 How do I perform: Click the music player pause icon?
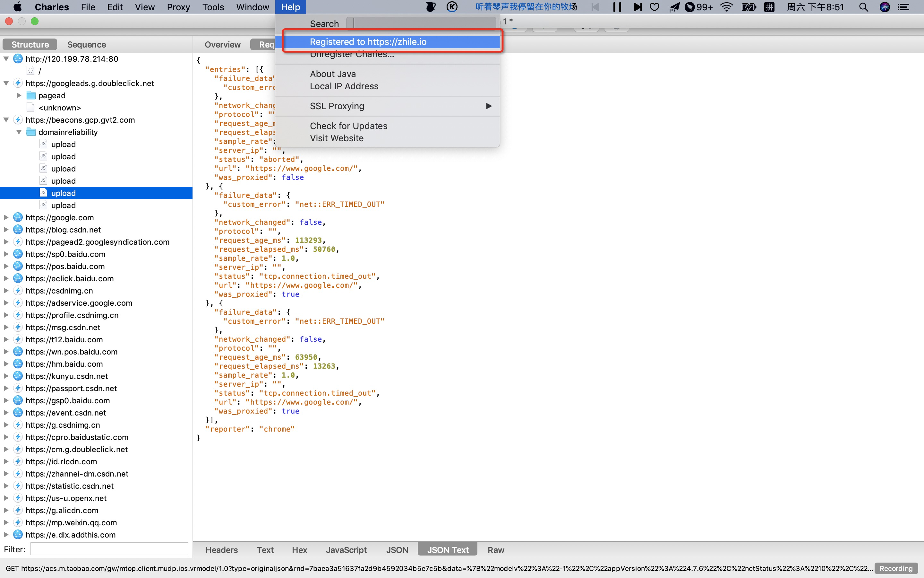tap(617, 7)
